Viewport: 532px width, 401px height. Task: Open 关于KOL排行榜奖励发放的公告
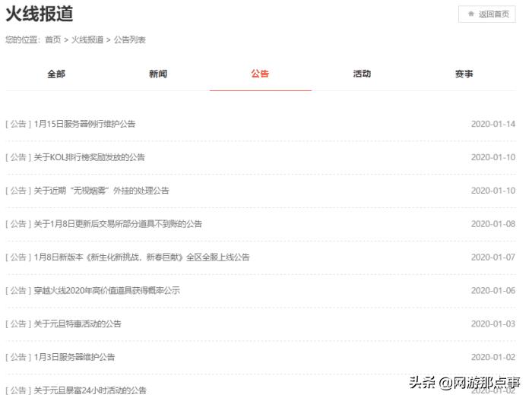click(89, 157)
